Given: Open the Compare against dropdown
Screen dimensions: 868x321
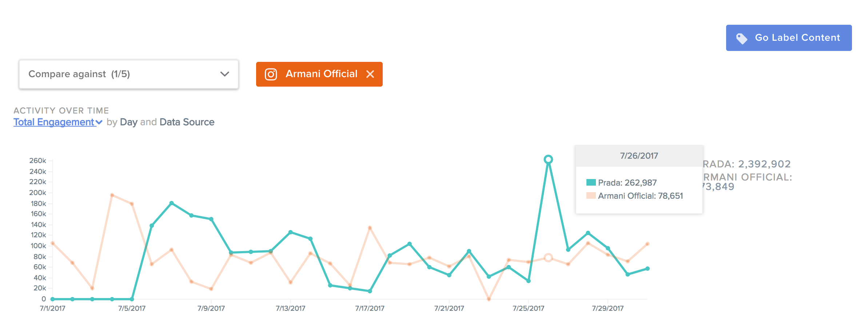Looking at the screenshot, I should point(128,74).
